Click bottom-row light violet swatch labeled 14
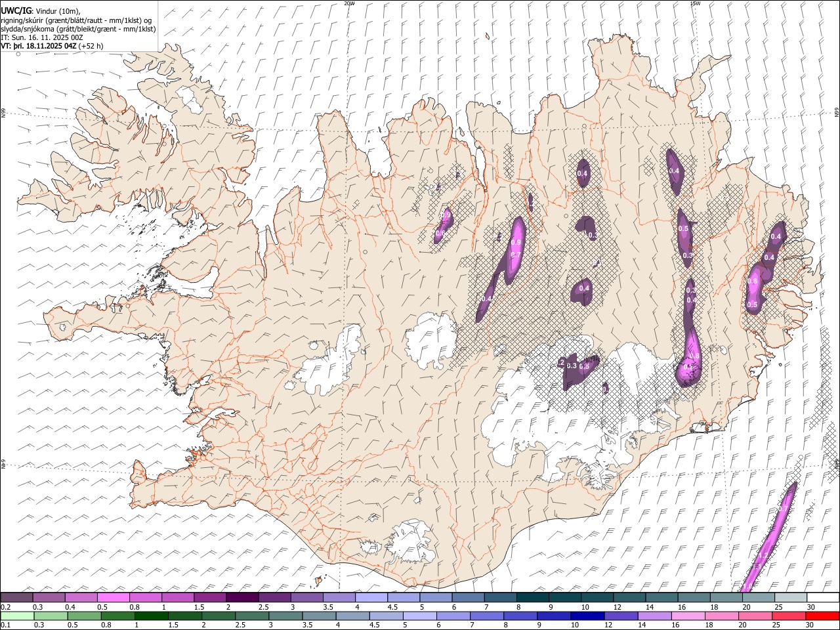 click(x=656, y=616)
